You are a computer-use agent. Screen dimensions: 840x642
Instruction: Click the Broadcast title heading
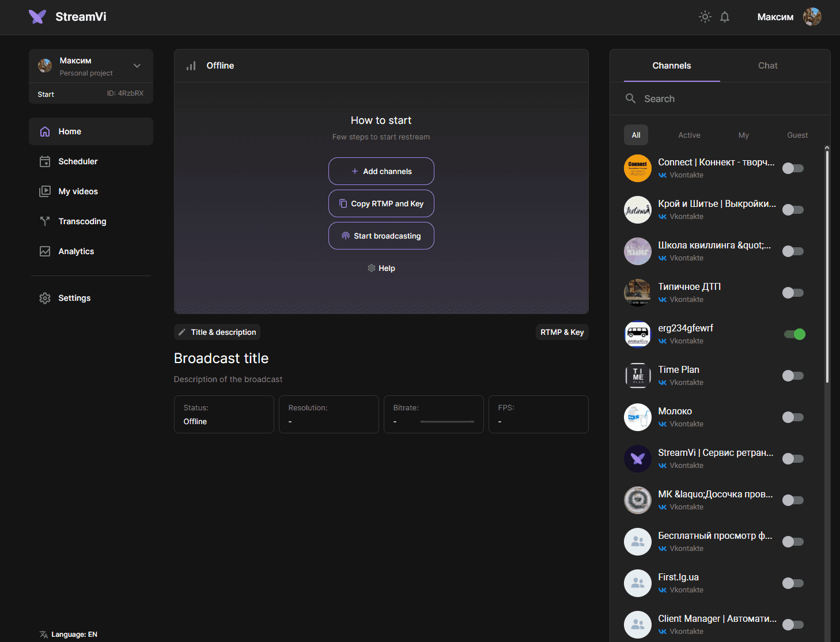pyautogui.click(x=221, y=358)
